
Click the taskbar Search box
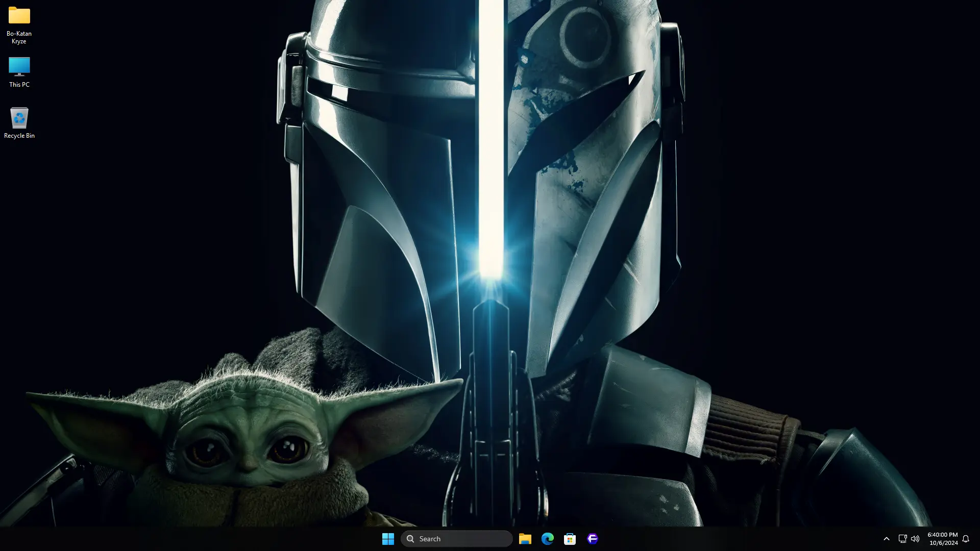pos(456,539)
